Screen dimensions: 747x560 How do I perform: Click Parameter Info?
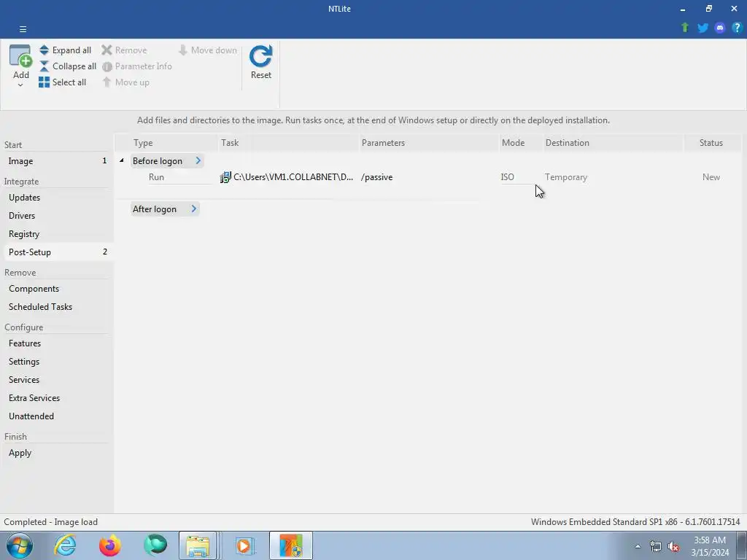pyautogui.click(x=137, y=66)
